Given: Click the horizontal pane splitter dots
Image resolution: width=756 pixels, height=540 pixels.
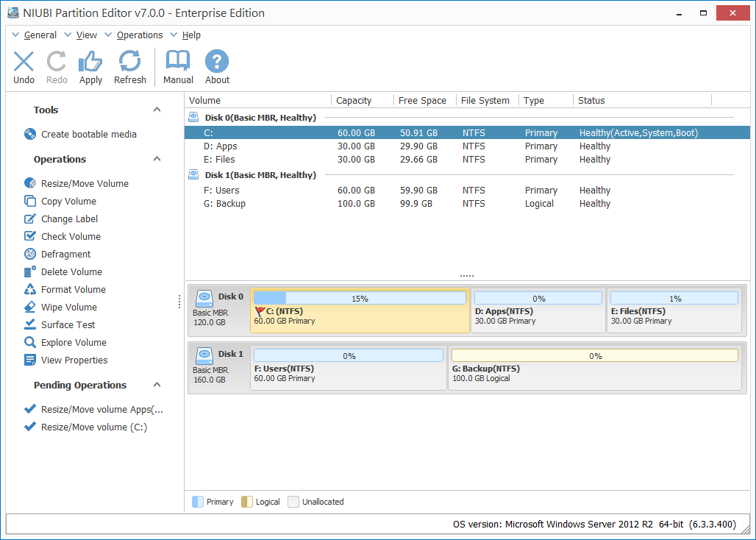Looking at the screenshot, I should [x=467, y=276].
